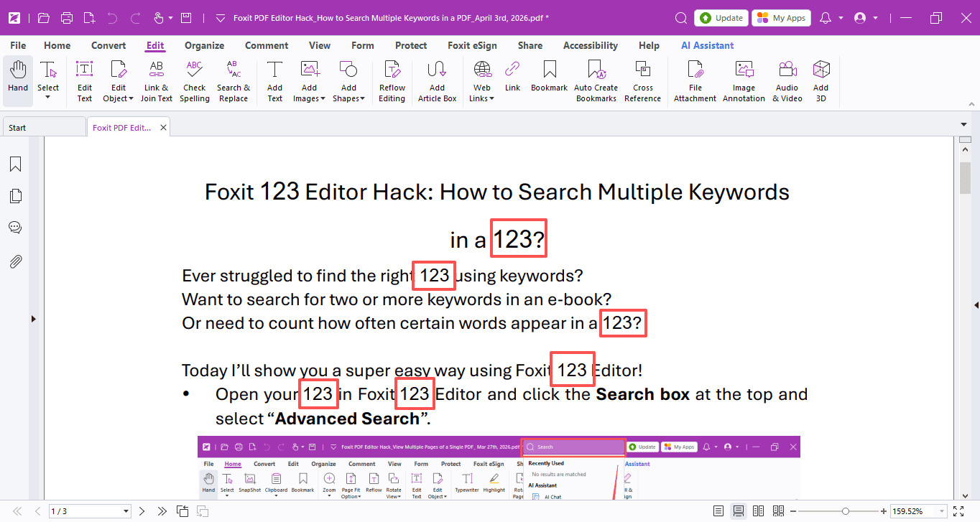Click the Print icon in title bar
Screen dimensions: 980x522
pyautogui.click(x=67, y=17)
